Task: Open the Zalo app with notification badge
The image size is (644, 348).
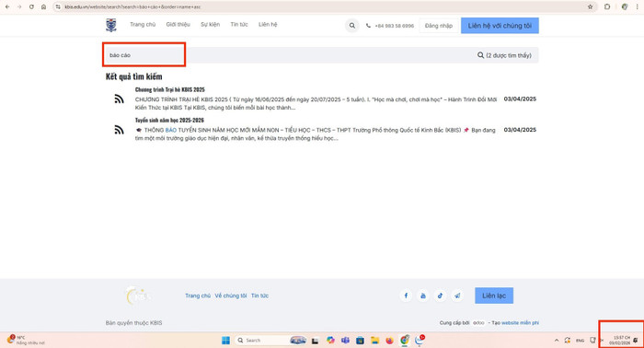Action: click(420, 340)
